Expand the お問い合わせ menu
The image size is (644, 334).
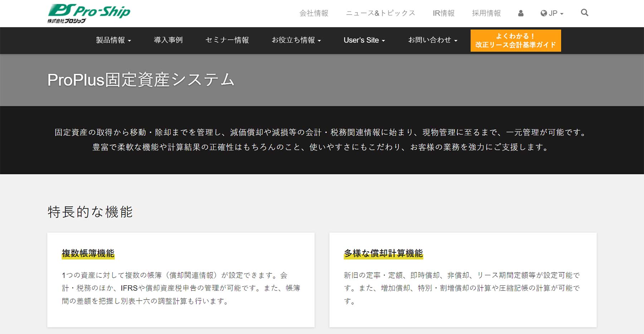tap(433, 40)
